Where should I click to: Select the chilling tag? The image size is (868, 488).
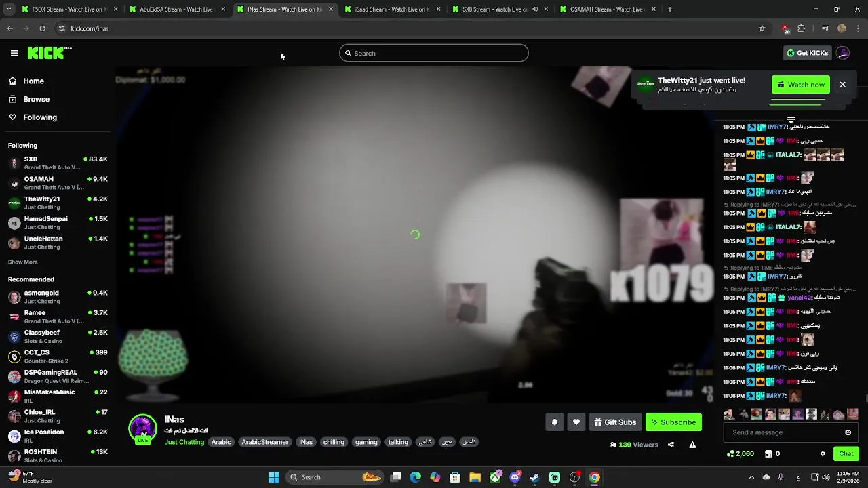tap(334, 442)
